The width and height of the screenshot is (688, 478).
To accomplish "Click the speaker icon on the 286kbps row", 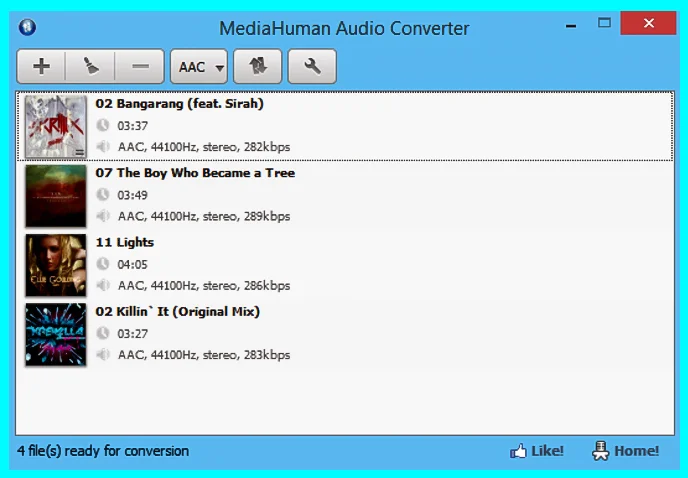I will 103,285.
